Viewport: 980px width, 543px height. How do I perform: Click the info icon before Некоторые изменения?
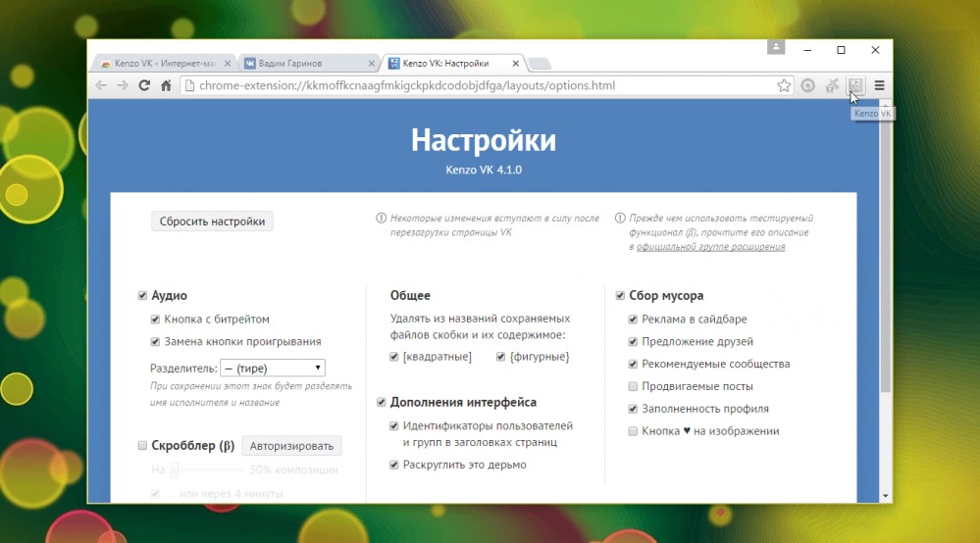pos(381,218)
